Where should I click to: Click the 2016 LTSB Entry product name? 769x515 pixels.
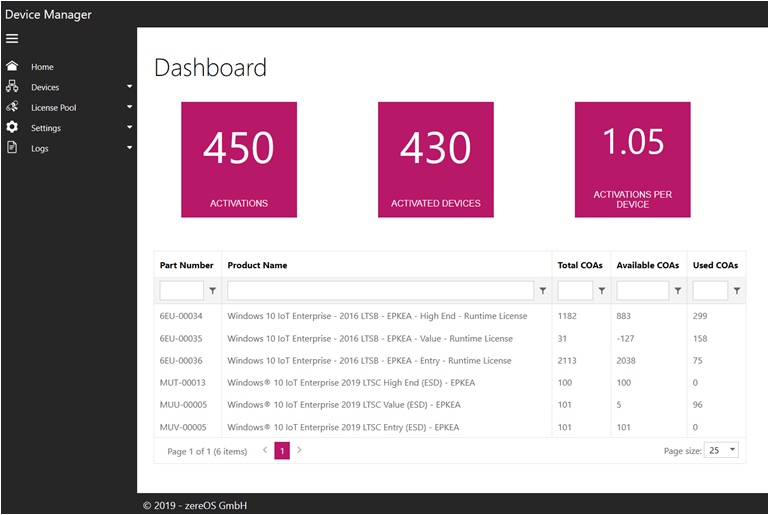[369, 360]
